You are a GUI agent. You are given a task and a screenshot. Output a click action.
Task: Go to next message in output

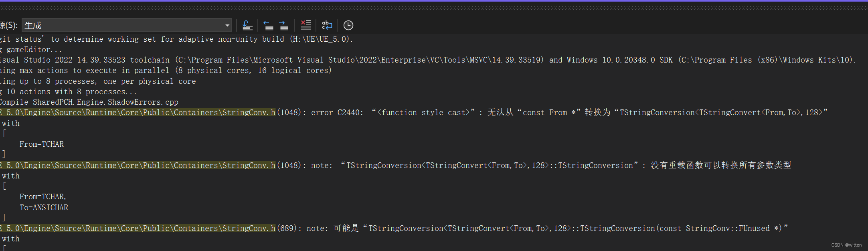[x=284, y=25]
